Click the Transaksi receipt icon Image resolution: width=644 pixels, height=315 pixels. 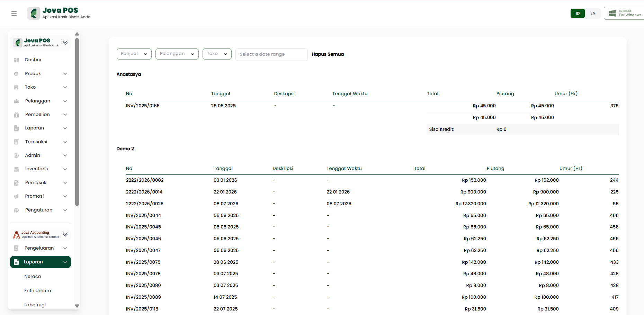(x=16, y=142)
